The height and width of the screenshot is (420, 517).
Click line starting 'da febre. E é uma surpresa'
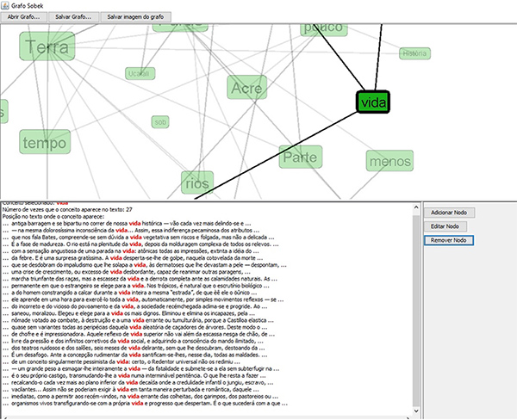[x=133, y=258]
